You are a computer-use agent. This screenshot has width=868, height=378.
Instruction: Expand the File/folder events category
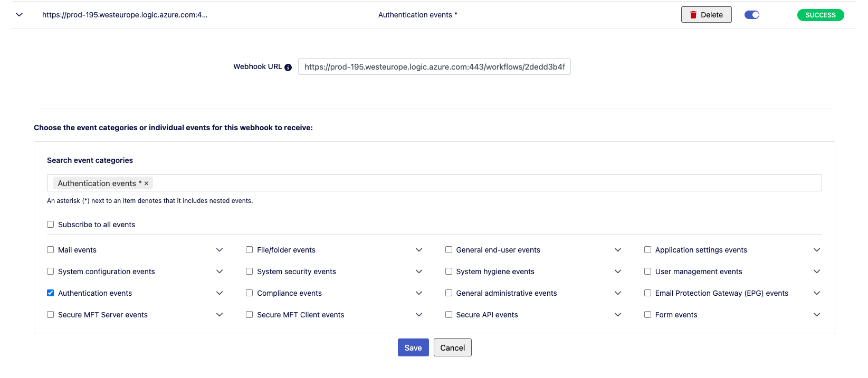coord(419,250)
